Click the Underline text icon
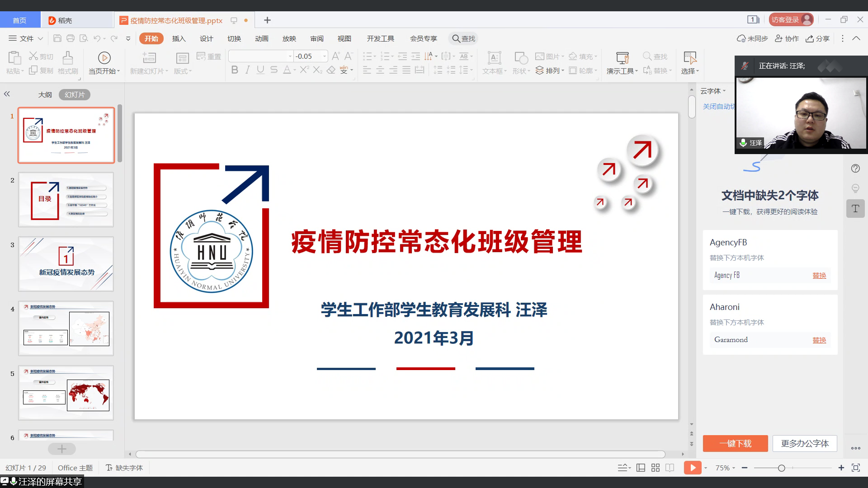Screen dimensions: 868x488 coord(260,70)
